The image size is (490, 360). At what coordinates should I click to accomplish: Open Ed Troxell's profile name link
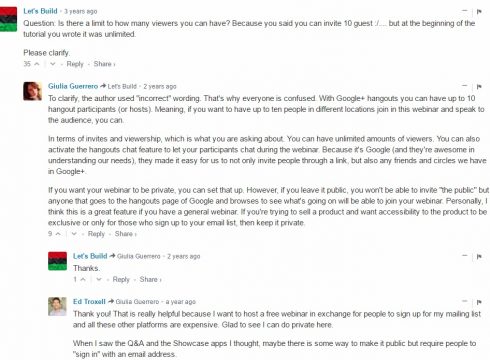89,302
